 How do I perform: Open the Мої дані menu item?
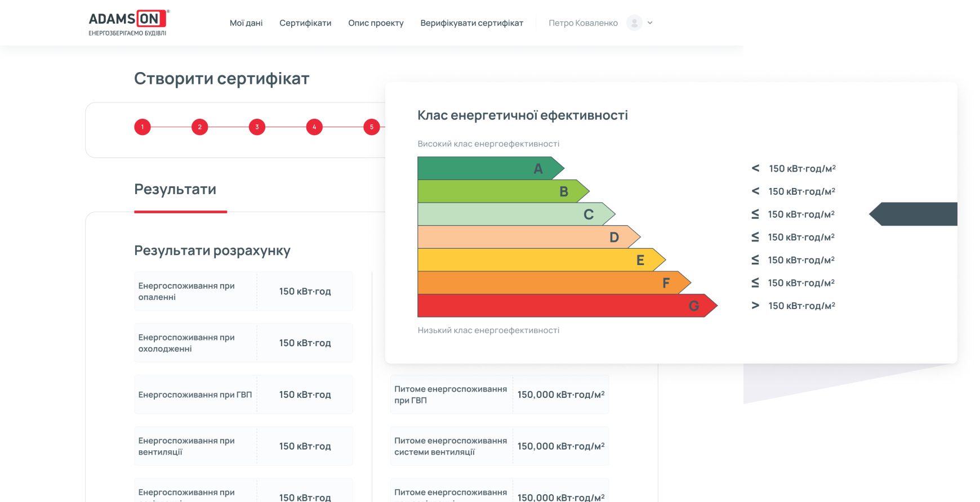pos(246,23)
